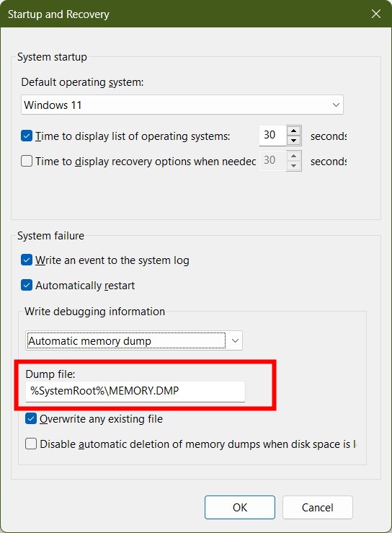392x533 pixels.
Task: Click the recovery options seconds field
Action: click(272, 161)
